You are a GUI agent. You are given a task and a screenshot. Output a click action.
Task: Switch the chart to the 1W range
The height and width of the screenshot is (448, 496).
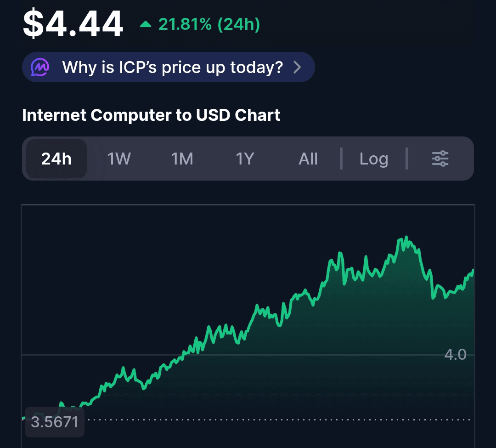pos(119,159)
